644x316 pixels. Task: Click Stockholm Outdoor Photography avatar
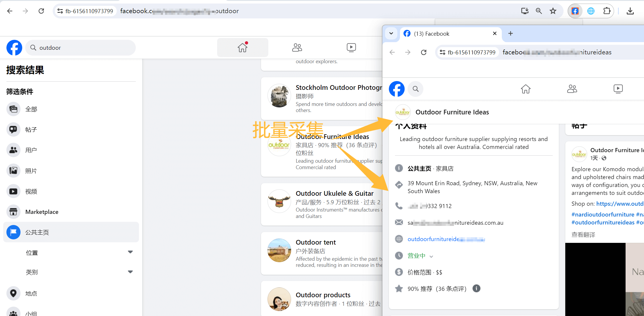[279, 96]
